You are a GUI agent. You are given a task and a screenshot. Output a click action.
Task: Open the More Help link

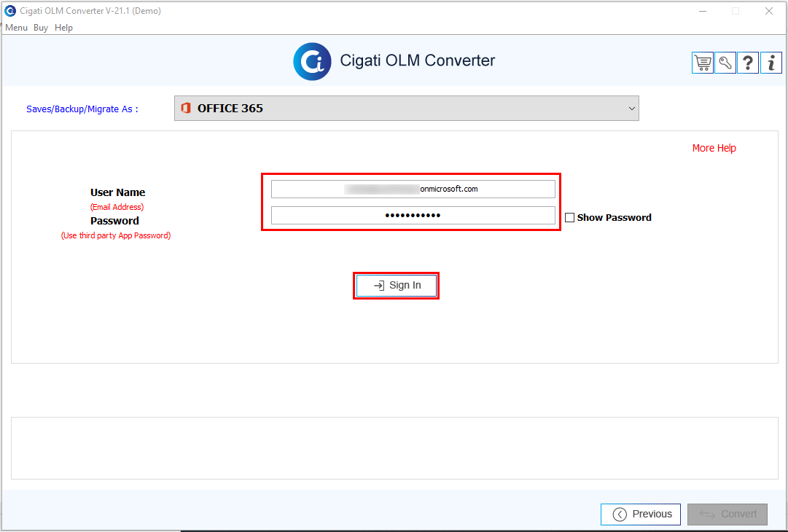(x=714, y=148)
